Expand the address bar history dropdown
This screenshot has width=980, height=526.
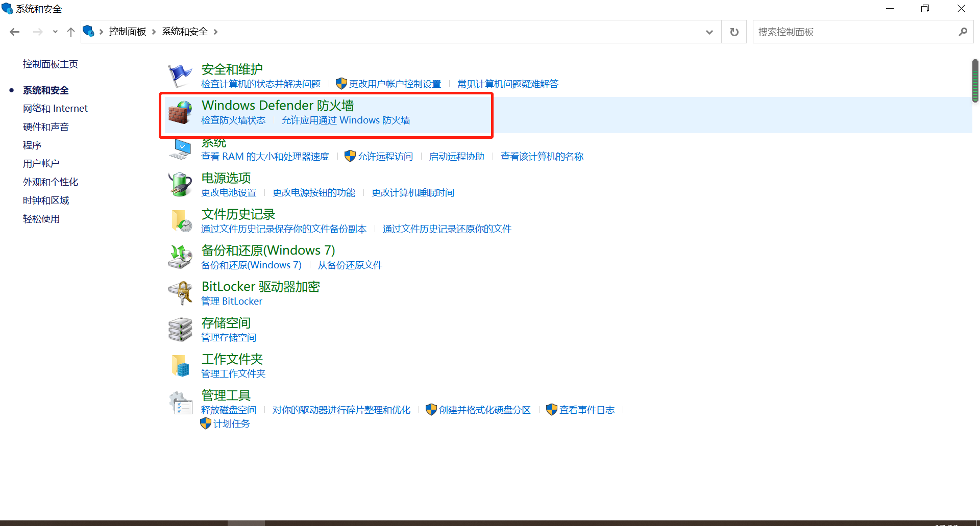pos(709,32)
